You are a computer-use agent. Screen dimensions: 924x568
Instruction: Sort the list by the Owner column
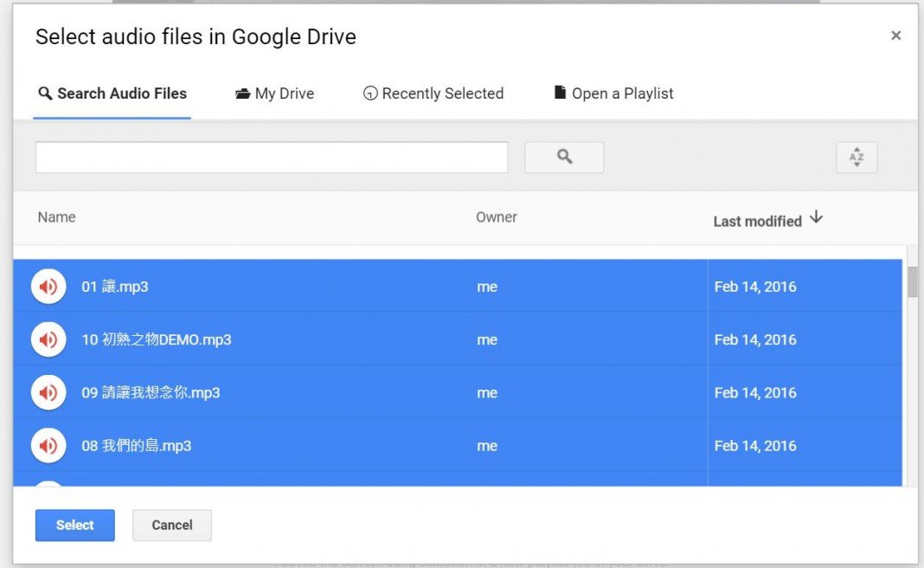(x=496, y=216)
